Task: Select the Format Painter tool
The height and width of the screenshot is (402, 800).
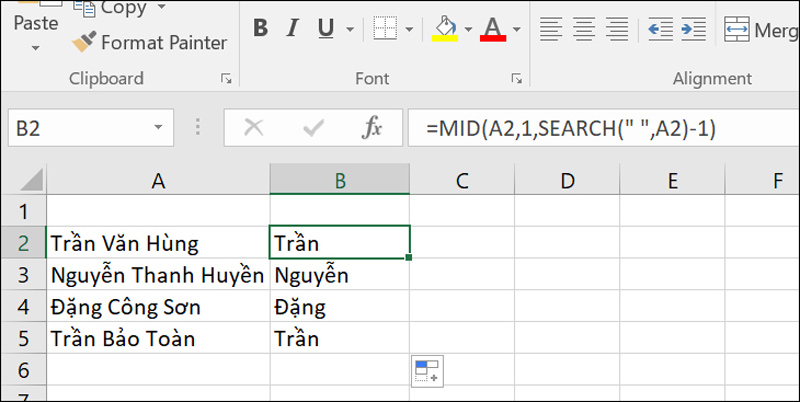Action: (149, 42)
